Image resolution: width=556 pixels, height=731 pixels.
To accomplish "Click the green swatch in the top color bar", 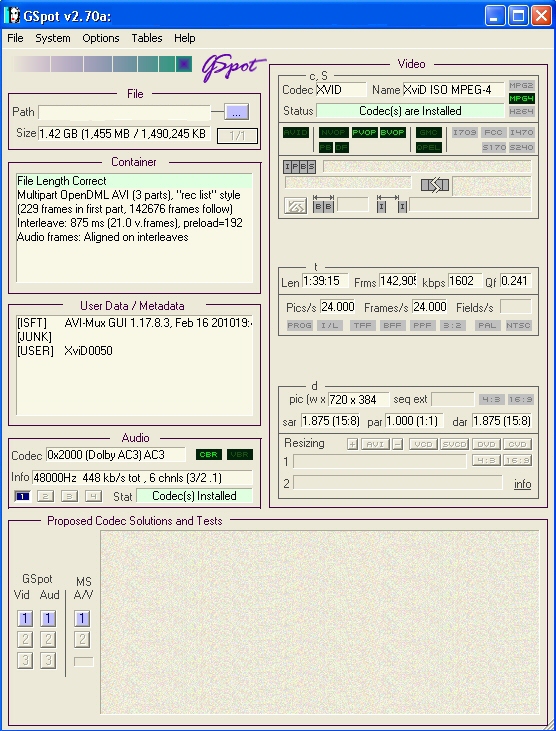I will click(x=166, y=64).
